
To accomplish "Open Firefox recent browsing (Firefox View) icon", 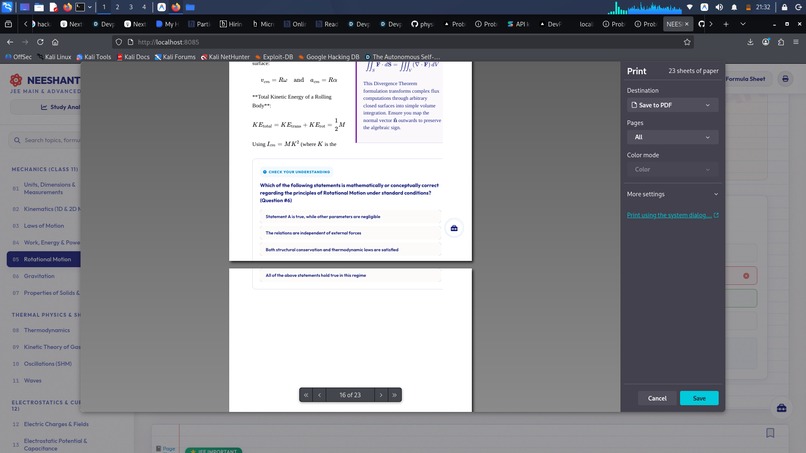I will click(8, 24).
